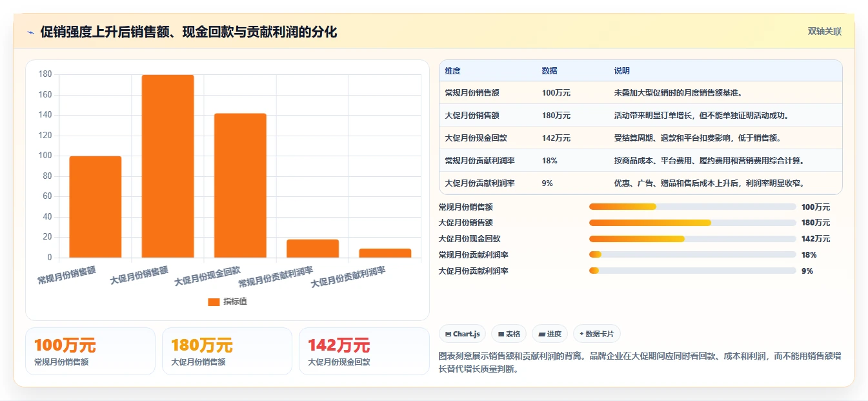Click description starting 受结算周期、退款和平台扣费影响

[x=698, y=138]
